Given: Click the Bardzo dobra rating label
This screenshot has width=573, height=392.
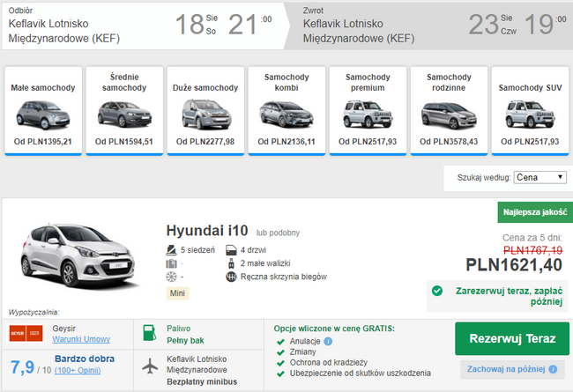Looking at the screenshot, I should click(x=85, y=359).
